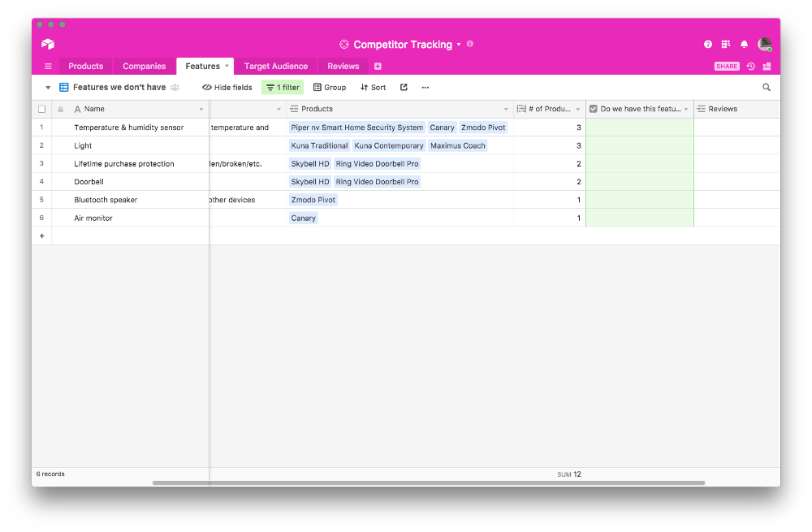Open the Airtable home logo

[48, 44]
